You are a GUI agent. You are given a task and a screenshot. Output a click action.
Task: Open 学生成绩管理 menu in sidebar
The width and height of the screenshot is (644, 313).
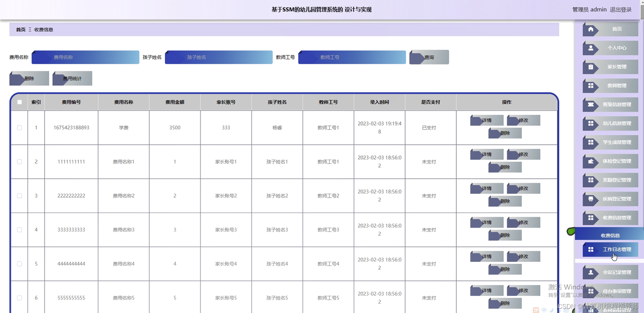click(611, 142)
